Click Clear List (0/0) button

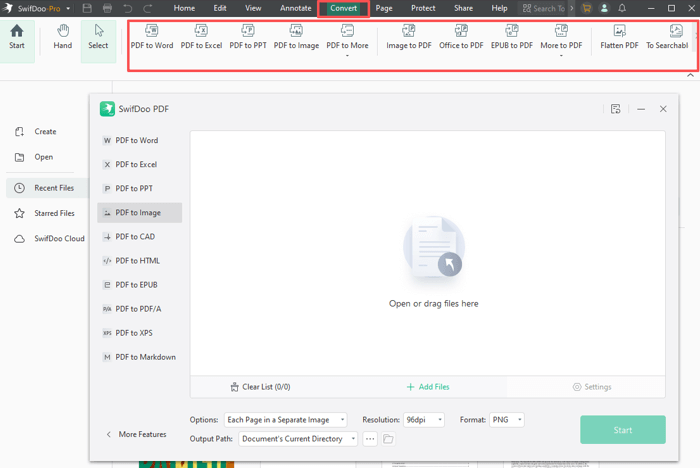260,387
